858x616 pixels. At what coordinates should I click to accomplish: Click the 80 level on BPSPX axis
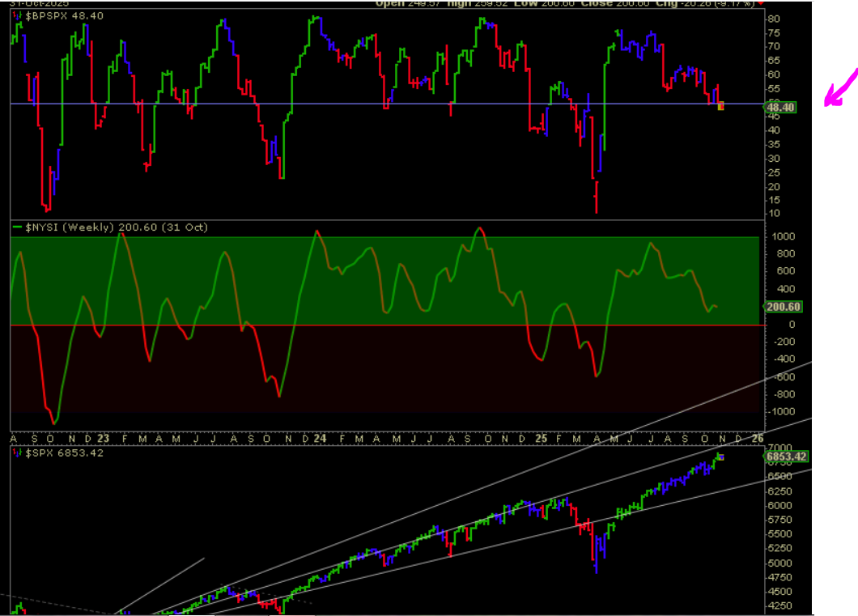(773, 19)
